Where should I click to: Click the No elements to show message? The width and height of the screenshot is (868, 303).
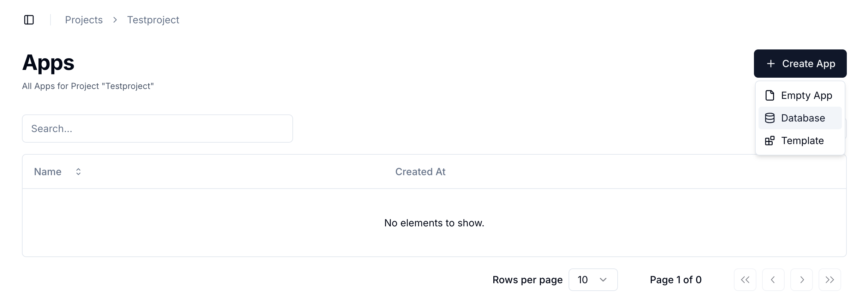(x=434, y=223)
